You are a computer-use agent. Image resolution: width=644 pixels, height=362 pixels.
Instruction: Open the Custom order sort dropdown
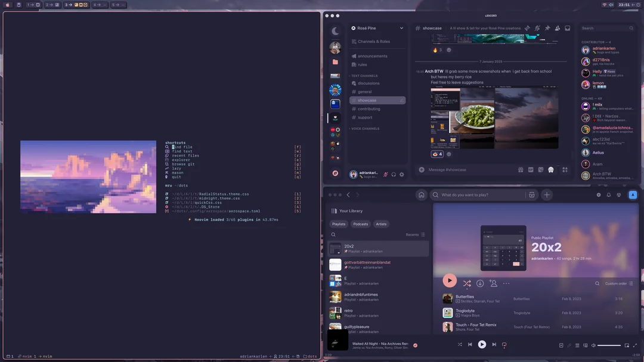(618, 284)
